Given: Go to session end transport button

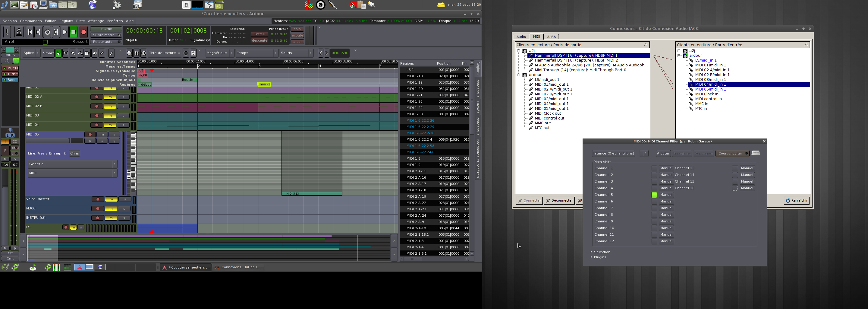Looking at the screenshot, I should point(38,32).
